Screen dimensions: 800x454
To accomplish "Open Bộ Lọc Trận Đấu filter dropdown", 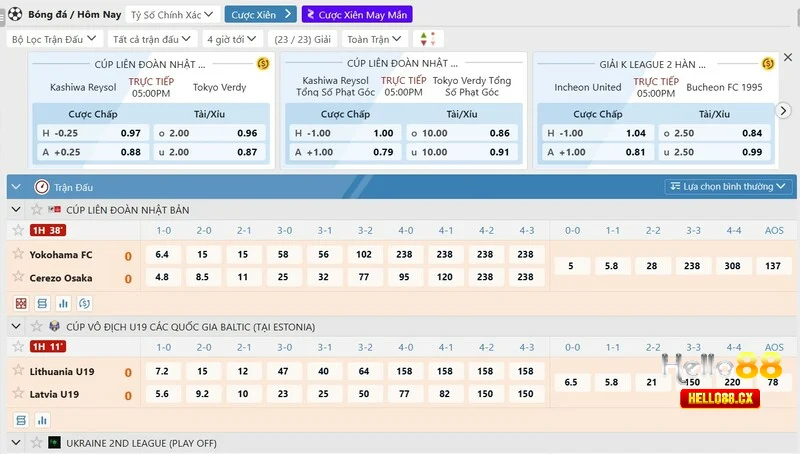I will 54,39.
